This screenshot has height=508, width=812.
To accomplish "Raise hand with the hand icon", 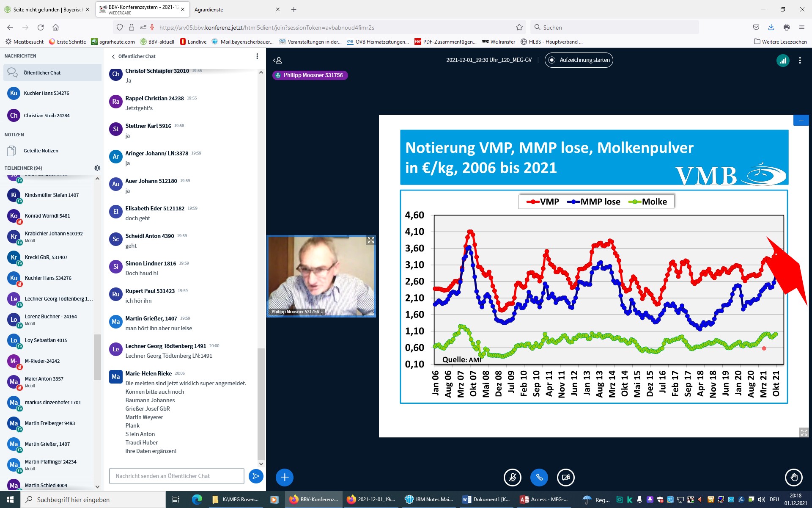I will click(794, 478).
